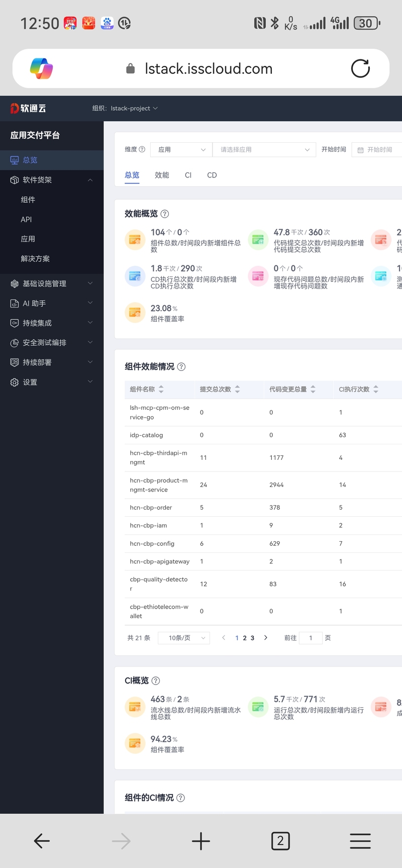Sort table by 组件名称 column
The width and height of the screenshot is (402, 868).
click(x=161, y=389)
